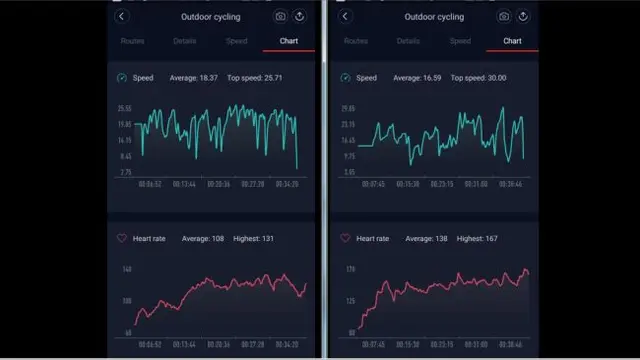
Task: Click heart rate icon on right phone
Action: click(345, 238)
